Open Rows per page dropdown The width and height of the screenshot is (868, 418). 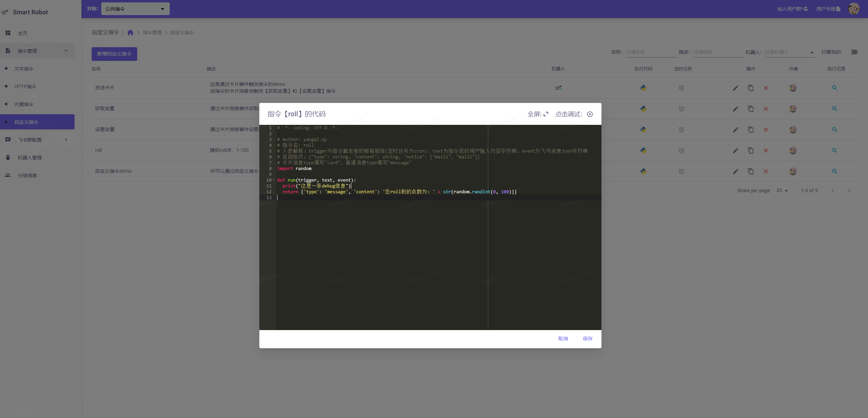click(782, 191)
